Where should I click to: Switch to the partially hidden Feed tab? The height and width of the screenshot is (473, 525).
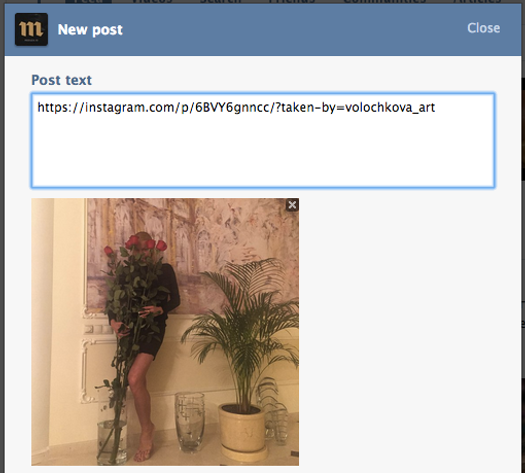click(88, 2)
